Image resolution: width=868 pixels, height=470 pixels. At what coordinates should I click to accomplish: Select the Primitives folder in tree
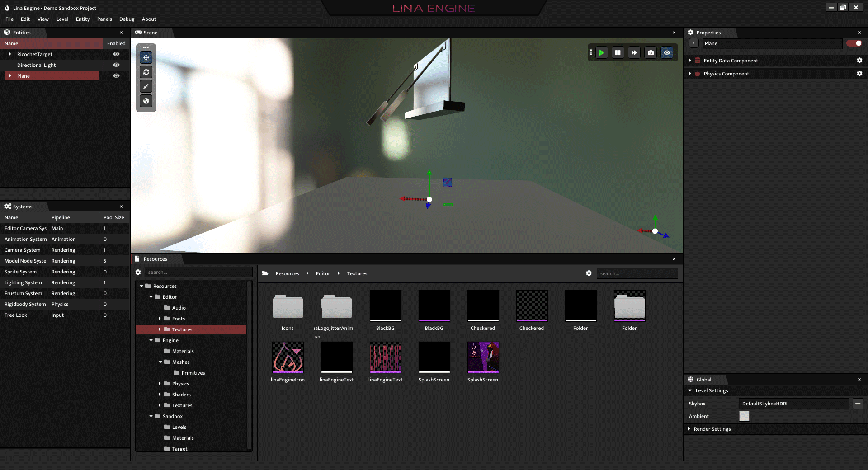(x=193, y=373)
